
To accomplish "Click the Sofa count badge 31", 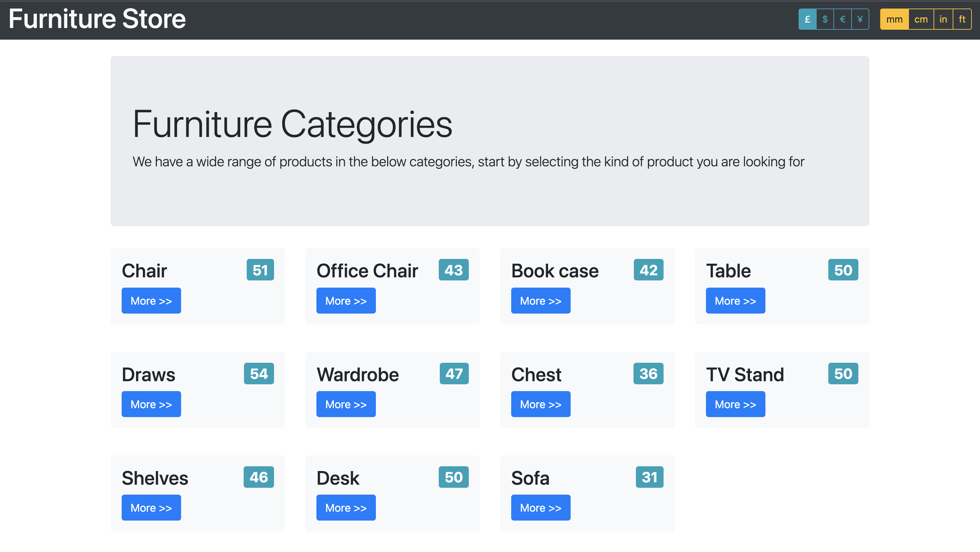I will [x=649, y=477].
